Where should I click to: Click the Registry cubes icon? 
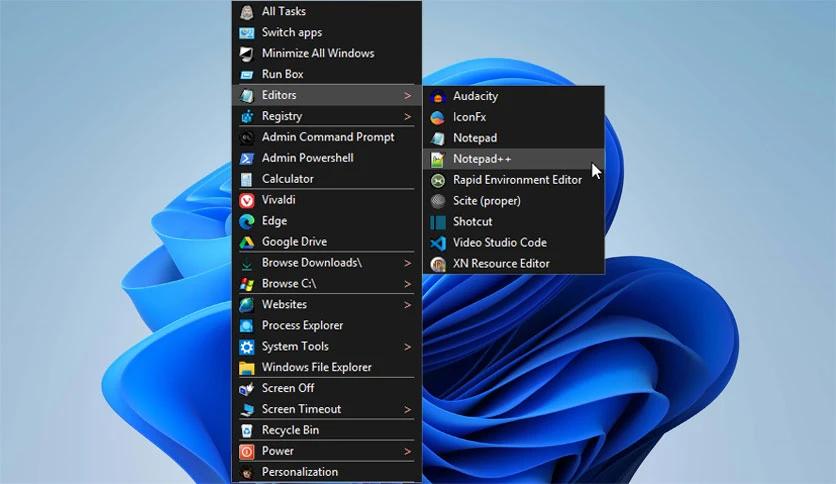coord(246,116)
